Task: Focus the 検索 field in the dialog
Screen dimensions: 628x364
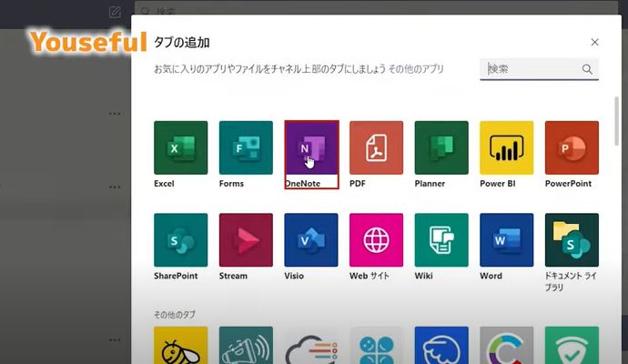Action: coord(539,69)
